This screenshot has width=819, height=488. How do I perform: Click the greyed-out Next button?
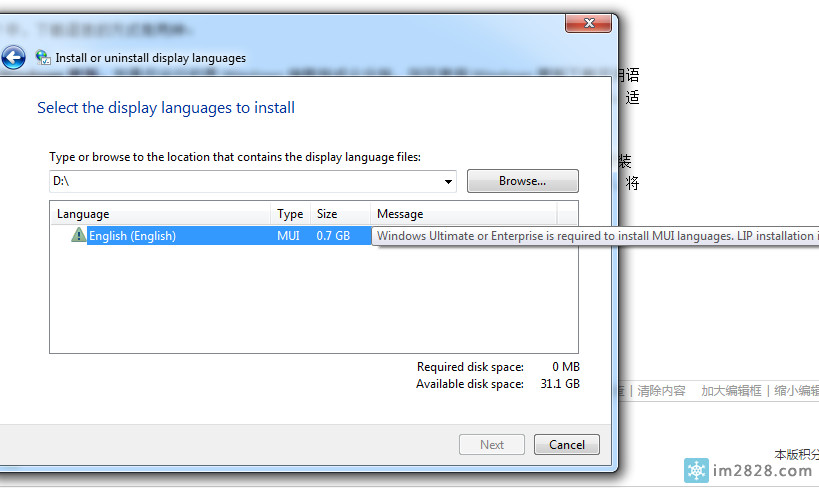pyautogui.click(x=492, y=445)
